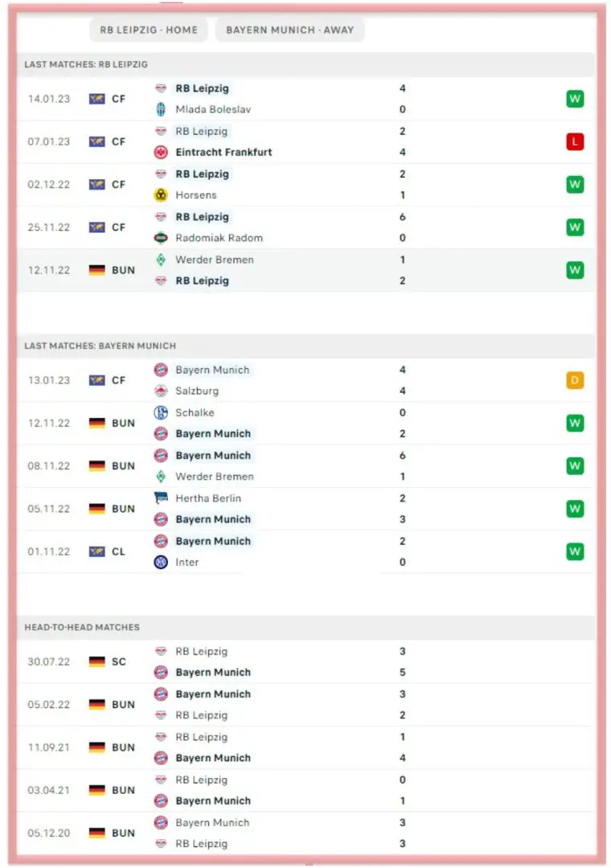Open the Salzburg team link
The height and width of the screenshot is (868, 611).
[197, 391]
